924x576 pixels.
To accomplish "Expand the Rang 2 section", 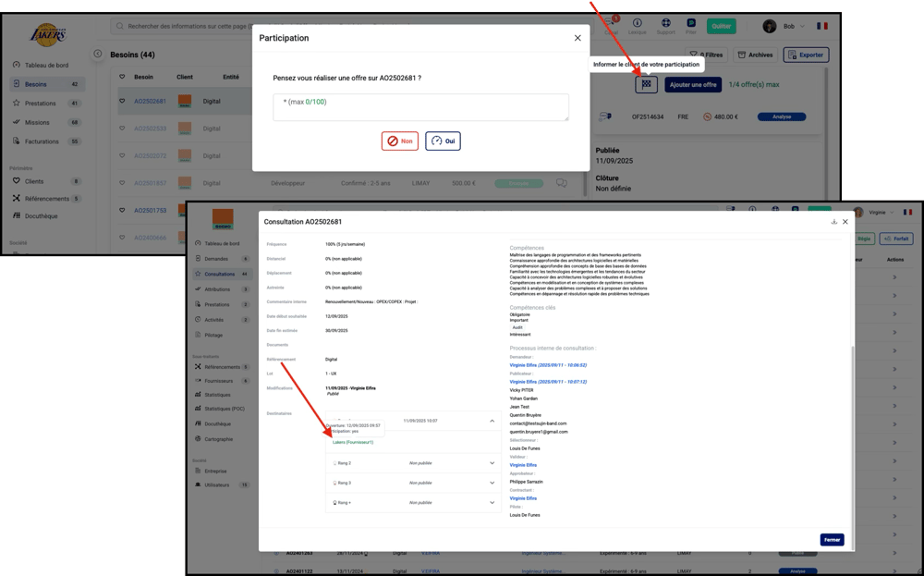I will pos(492,462).
